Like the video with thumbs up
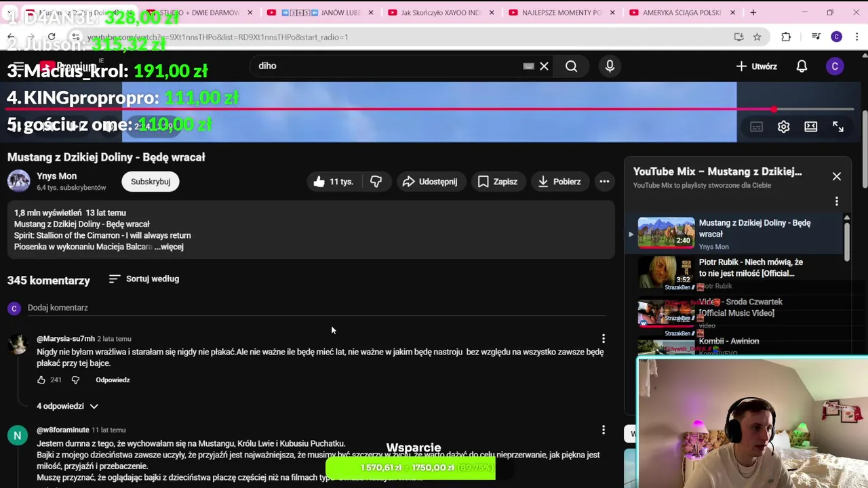868x488 pixels. (x=334, y=182)
